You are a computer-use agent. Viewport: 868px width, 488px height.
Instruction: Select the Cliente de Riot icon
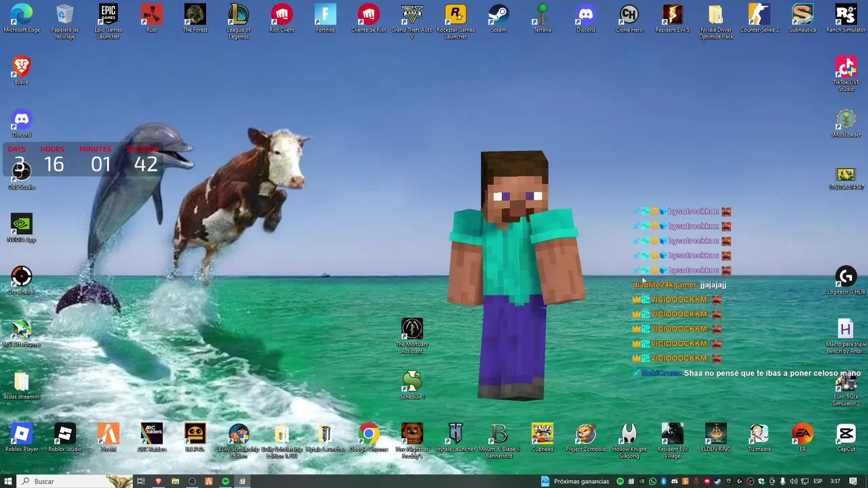point(369,19)
